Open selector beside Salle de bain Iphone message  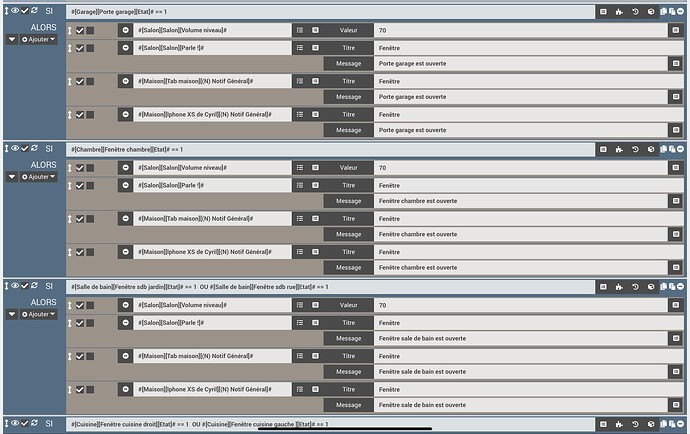pyautogui.click(x=676, y=405)
